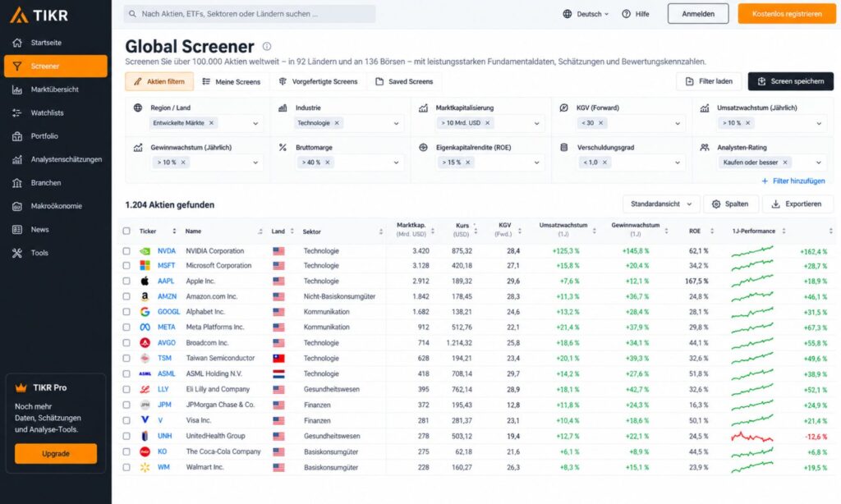Screen dimensions: 841x504
Task: Check the MSFT row checkbox
Action: 126,265
